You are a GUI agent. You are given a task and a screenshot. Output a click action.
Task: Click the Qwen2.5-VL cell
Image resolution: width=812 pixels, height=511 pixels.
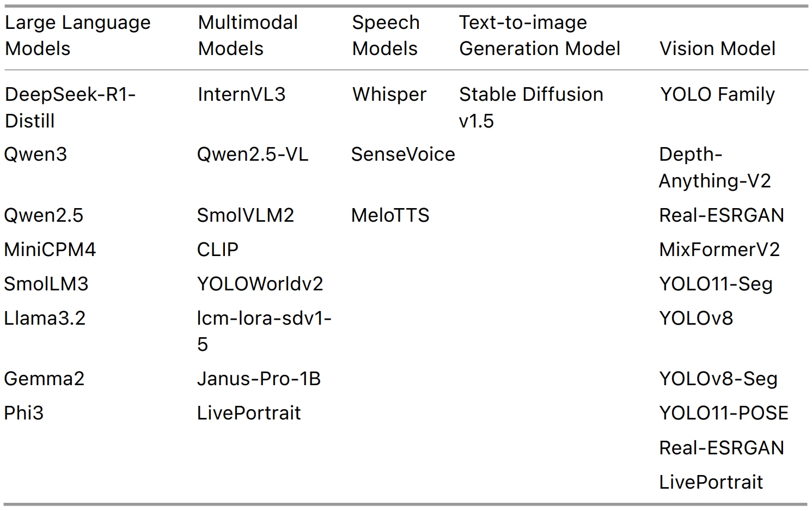252,154
